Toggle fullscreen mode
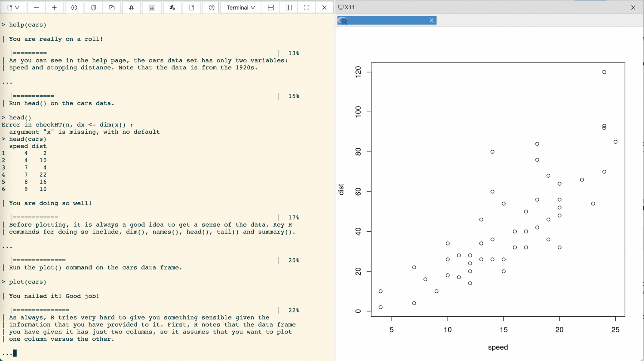Screen dimensions: 644x361 click(306, 7)
